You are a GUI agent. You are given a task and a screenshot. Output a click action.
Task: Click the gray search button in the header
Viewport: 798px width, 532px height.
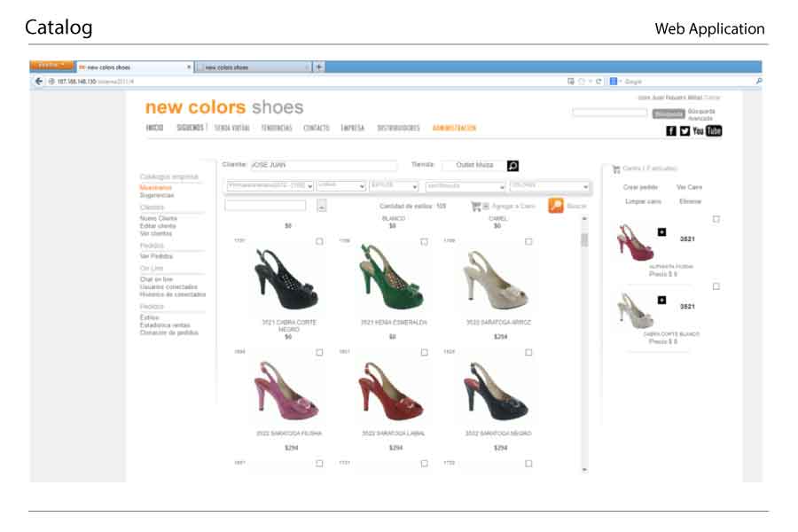pos(669,113)
